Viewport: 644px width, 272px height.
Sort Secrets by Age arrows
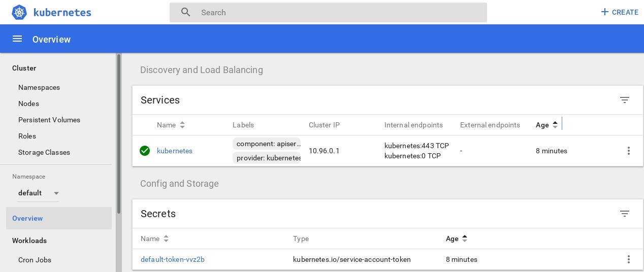(465, 239)
